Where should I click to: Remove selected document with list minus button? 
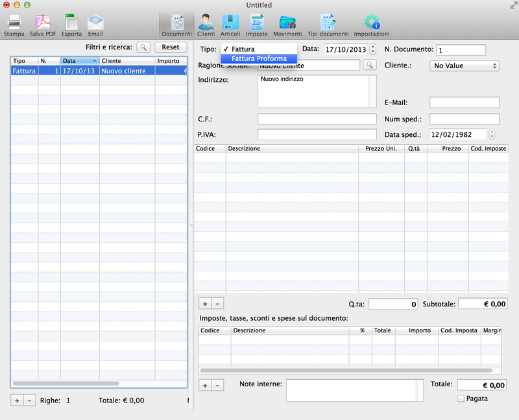tap(29, 401)
